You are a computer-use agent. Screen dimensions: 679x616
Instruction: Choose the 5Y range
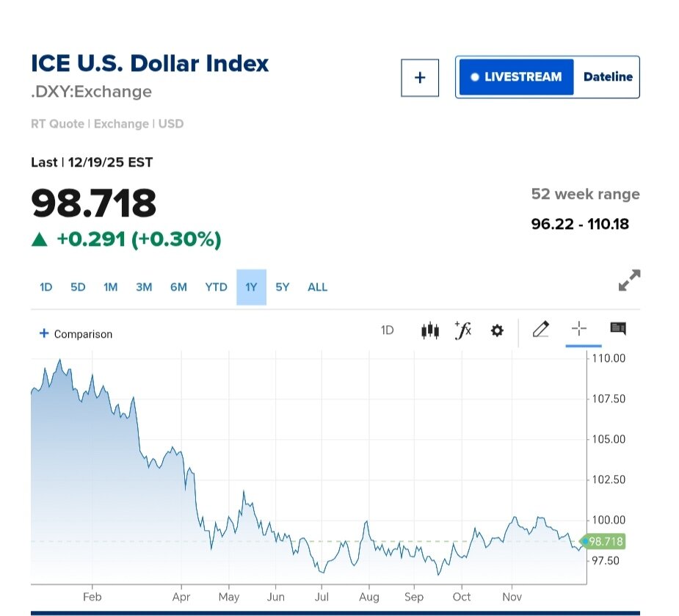(x=283, y=287)
